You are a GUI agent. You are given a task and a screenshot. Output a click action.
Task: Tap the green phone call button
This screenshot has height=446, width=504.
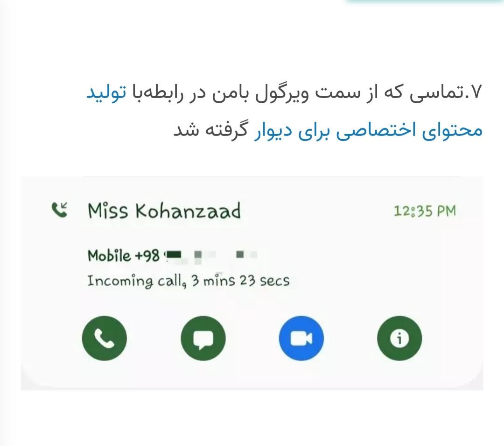click(x=104, y=338)
